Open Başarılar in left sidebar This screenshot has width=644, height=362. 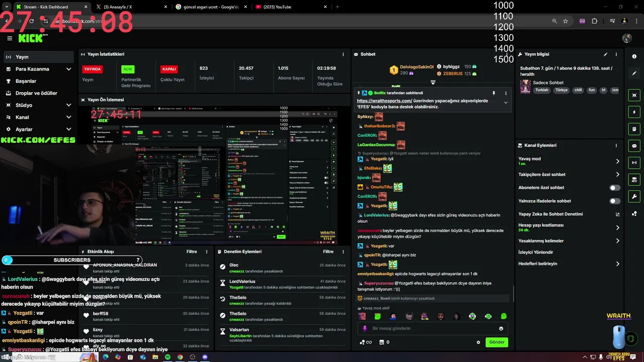tap(39, 81)
